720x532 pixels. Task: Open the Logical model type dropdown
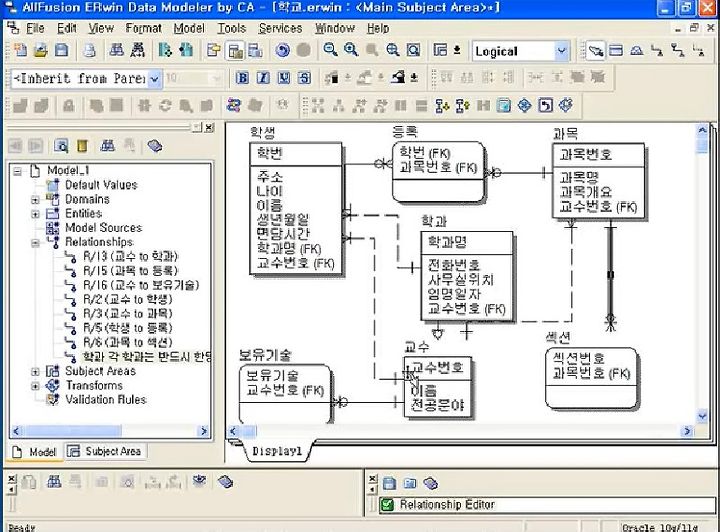(561, 51)
